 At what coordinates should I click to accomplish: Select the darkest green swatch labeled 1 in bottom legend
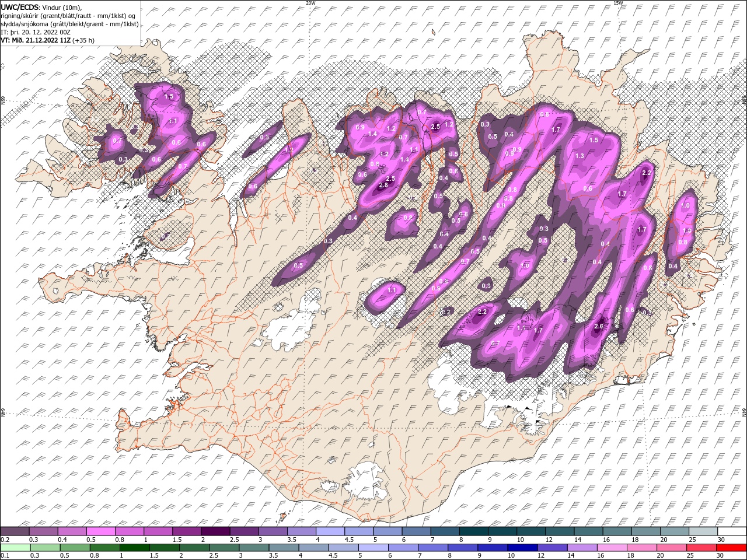(x=134, y=547)
